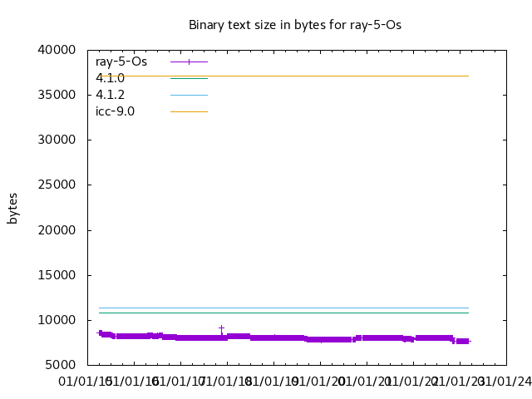The image size is (532, 399).
Task: Click the 25000 y-axis tick label
Action: (59, 185)
